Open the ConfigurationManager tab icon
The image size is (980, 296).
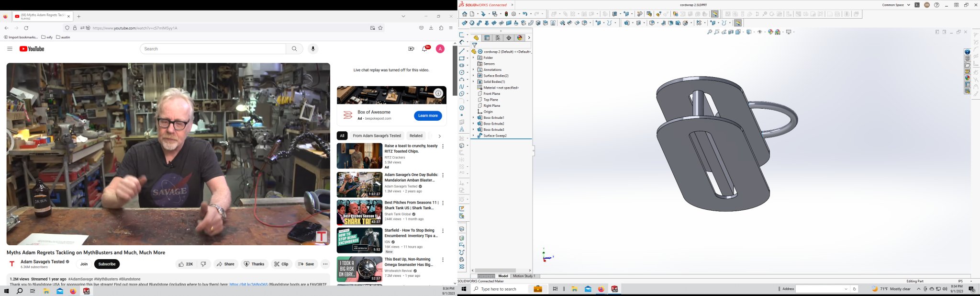(498, 38)
